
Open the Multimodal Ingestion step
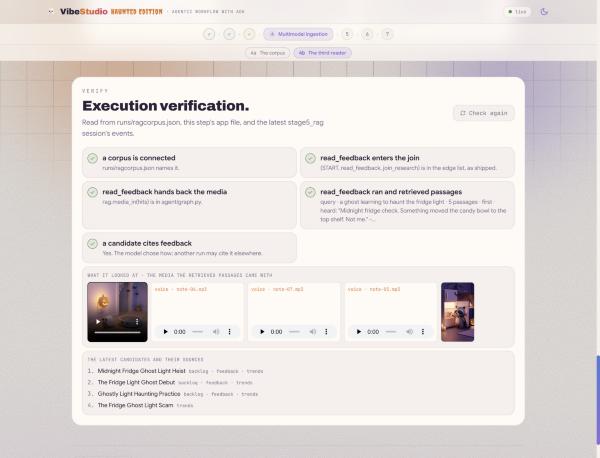pyautogui.click(x=298, y=34)
